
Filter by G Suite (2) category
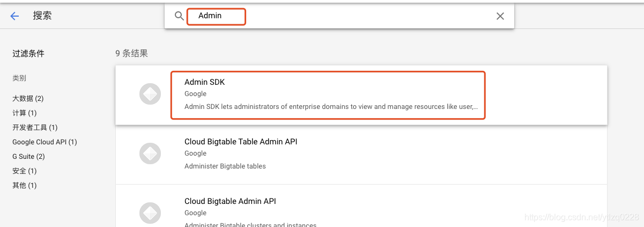(x=28, y=156)
